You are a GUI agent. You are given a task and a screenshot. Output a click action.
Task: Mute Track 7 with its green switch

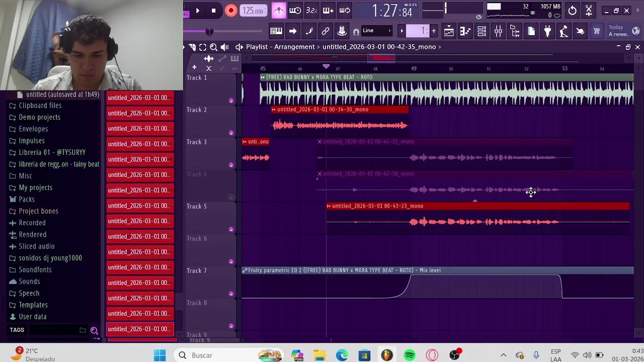(x=231, y=294)
